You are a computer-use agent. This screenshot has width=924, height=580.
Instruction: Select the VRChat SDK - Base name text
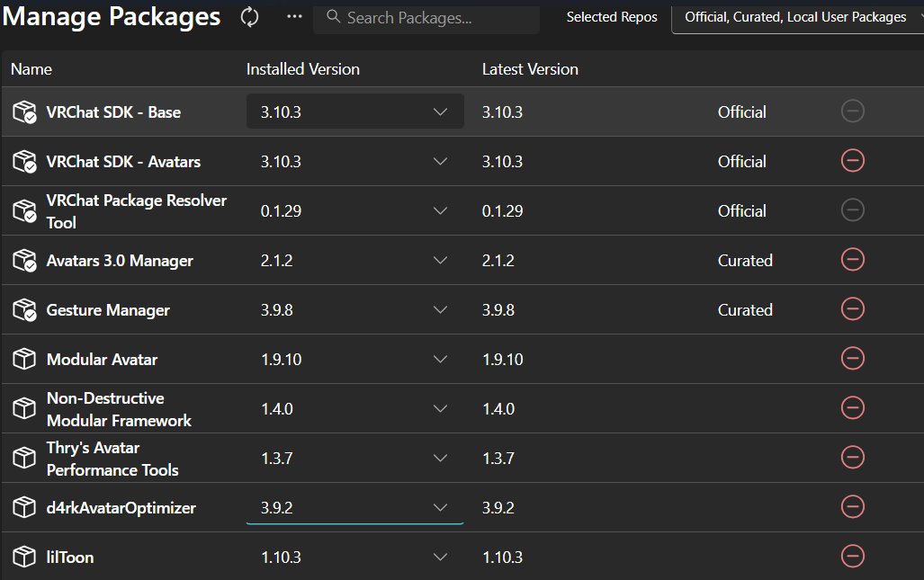[x=113, y=112]
